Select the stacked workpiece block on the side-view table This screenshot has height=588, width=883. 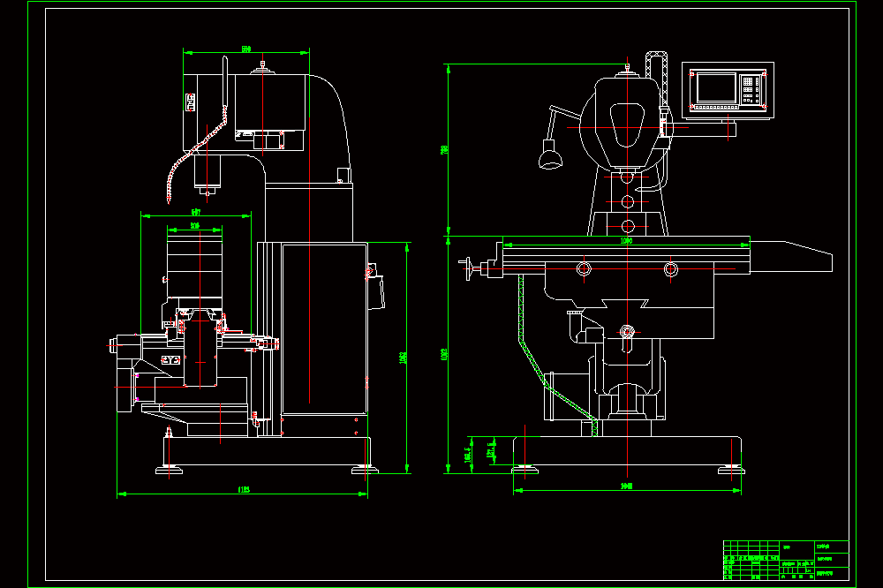(x=195, y=267)
